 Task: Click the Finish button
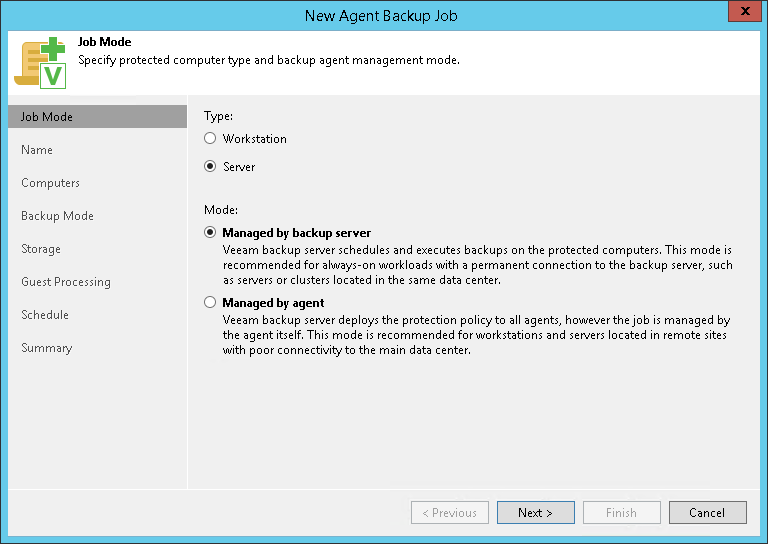pos(621,513)
